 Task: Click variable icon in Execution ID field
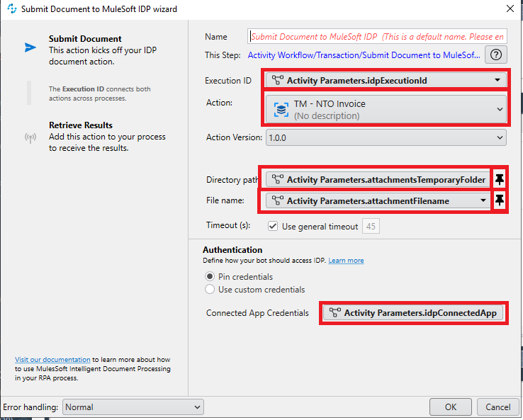(x=278, y=80)
